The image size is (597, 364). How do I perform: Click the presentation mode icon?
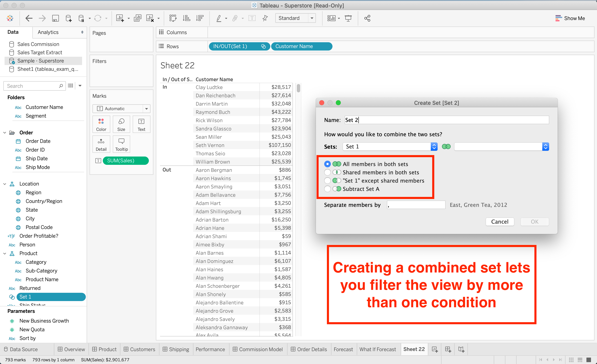(x=348, y=18)
